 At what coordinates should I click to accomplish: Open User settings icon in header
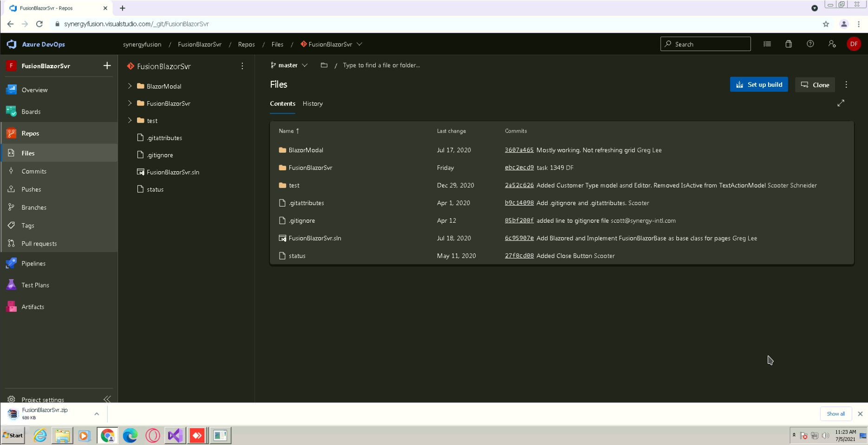pyautogui.click(x=832, y=44)
